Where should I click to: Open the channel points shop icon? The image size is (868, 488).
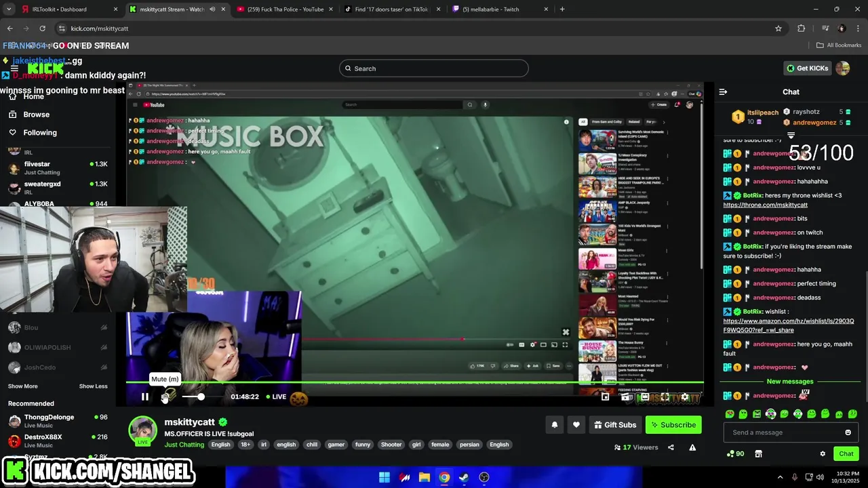(758, 453)
